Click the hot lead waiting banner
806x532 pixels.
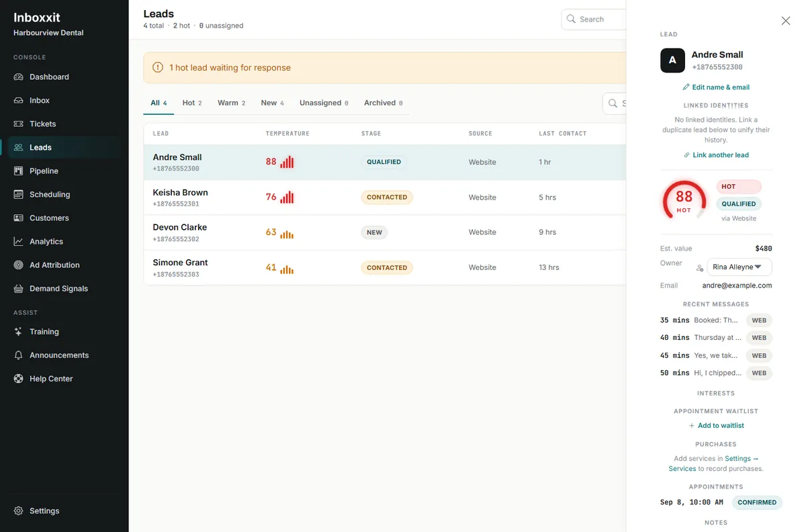tap(385, 68)
